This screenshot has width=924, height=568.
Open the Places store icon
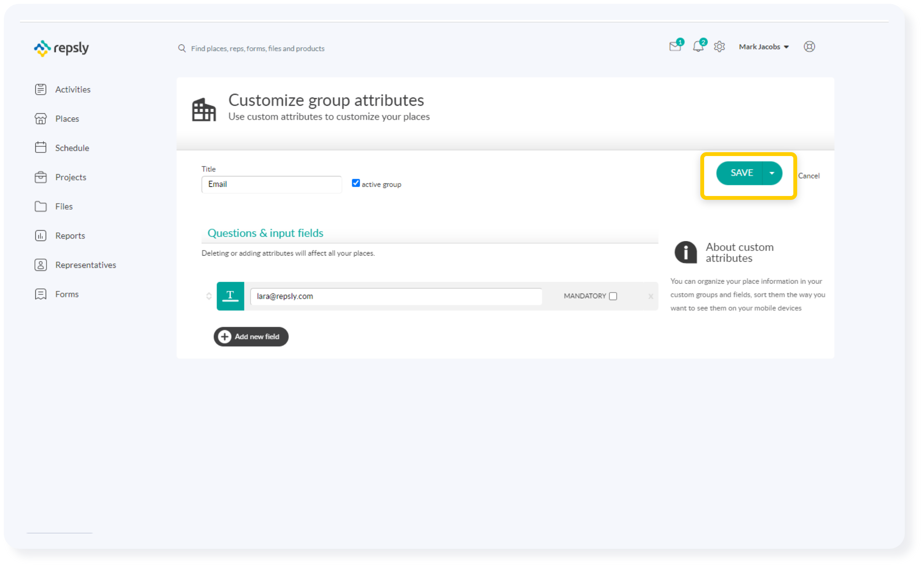[x=41, y=119]
